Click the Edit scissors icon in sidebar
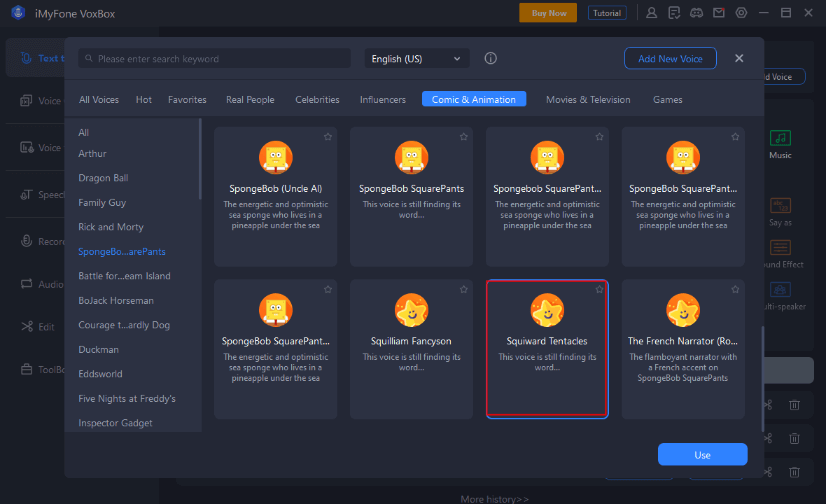The width and height of the screenshot is (826, 504). tap(27, 327)
